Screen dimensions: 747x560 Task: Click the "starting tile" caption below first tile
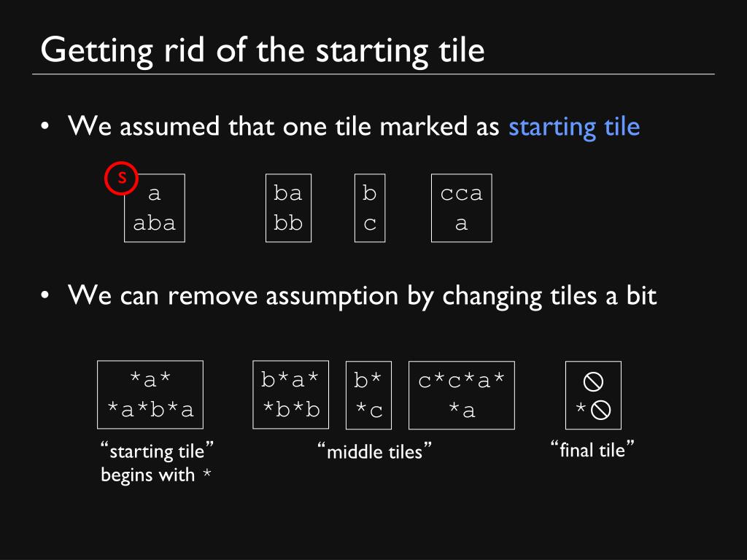157,451
